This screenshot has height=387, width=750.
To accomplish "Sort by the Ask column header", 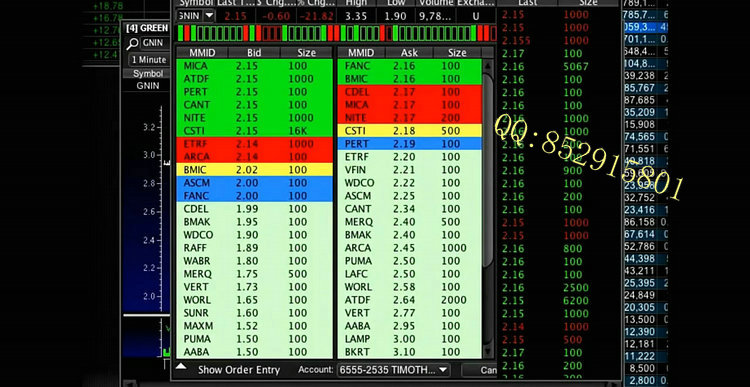I will pos(408,53).
